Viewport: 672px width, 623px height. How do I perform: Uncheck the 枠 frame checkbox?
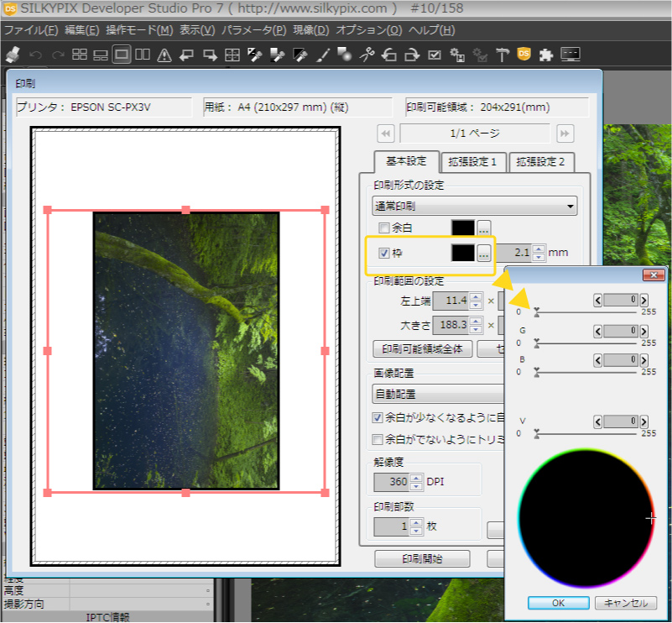point(384,253)
